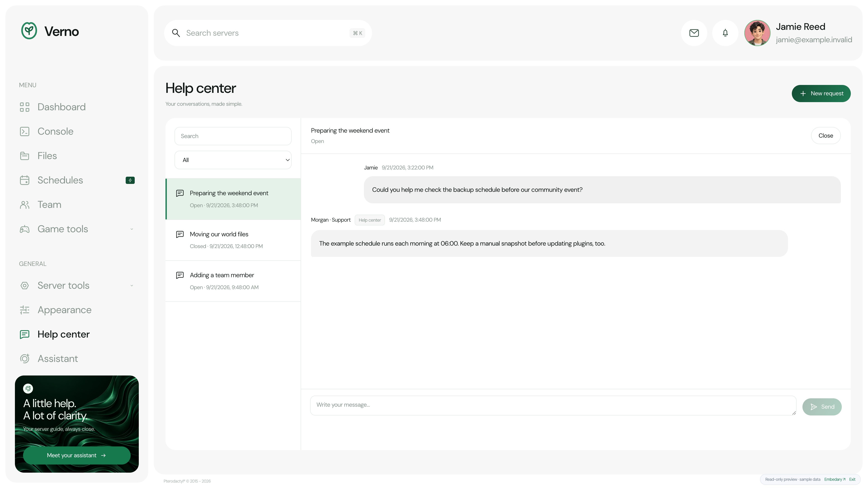Click Jamie's backup schedule message bubble
868x488 pixels.
click(x=602, y=190)
